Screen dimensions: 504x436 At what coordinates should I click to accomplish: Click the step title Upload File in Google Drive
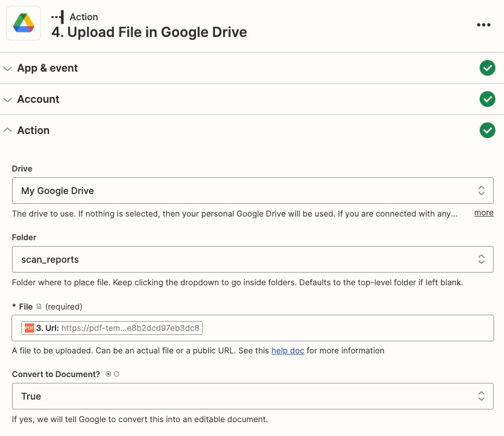tap(149, 32)
